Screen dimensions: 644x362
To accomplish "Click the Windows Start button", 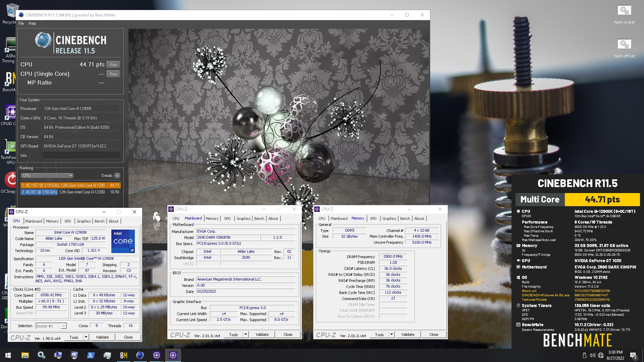I will click(x=8, y=355).
